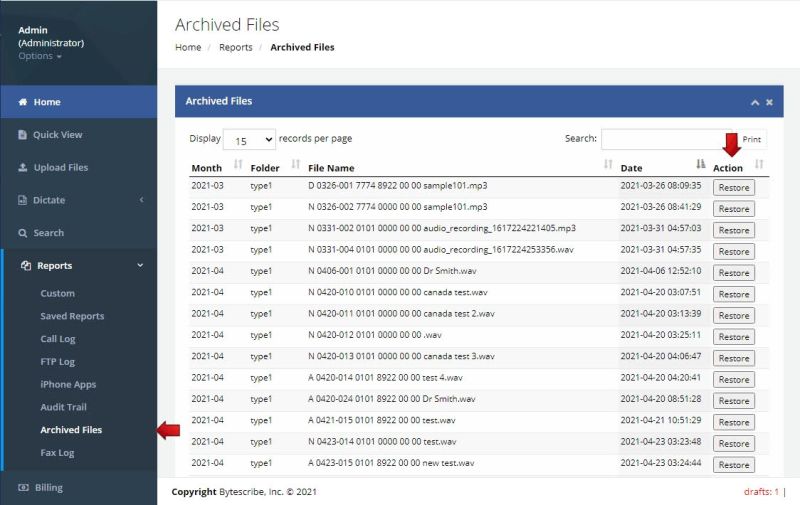Open the Call Log report
Screen dimensions: 800x505
point(58,339)
